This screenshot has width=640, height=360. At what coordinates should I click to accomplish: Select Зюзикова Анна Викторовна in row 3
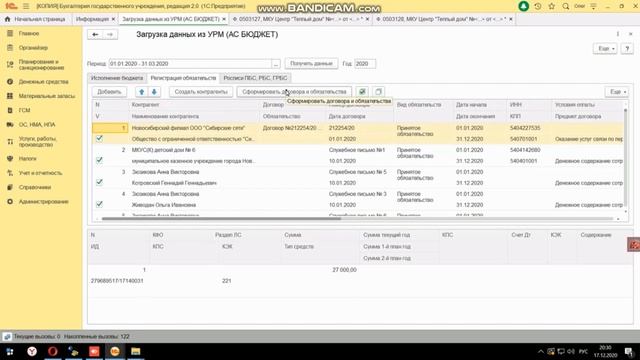[165, 172]
